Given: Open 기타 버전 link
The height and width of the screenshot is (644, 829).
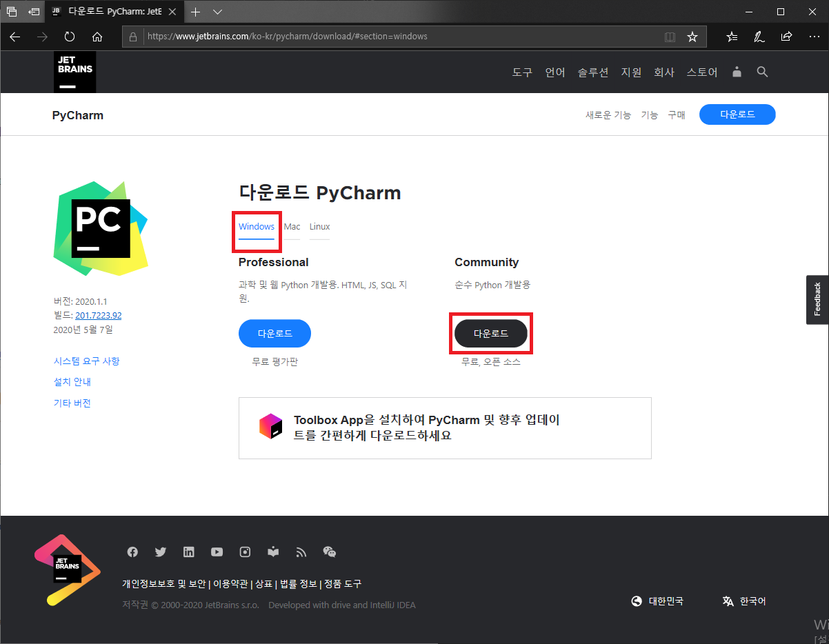Looking at the screenshot, I should point(72,403).
